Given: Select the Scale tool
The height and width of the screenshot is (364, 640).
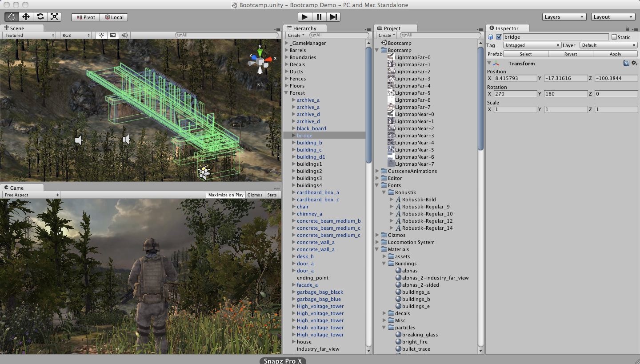Looking at the screenshot, I should coord(54,17).
